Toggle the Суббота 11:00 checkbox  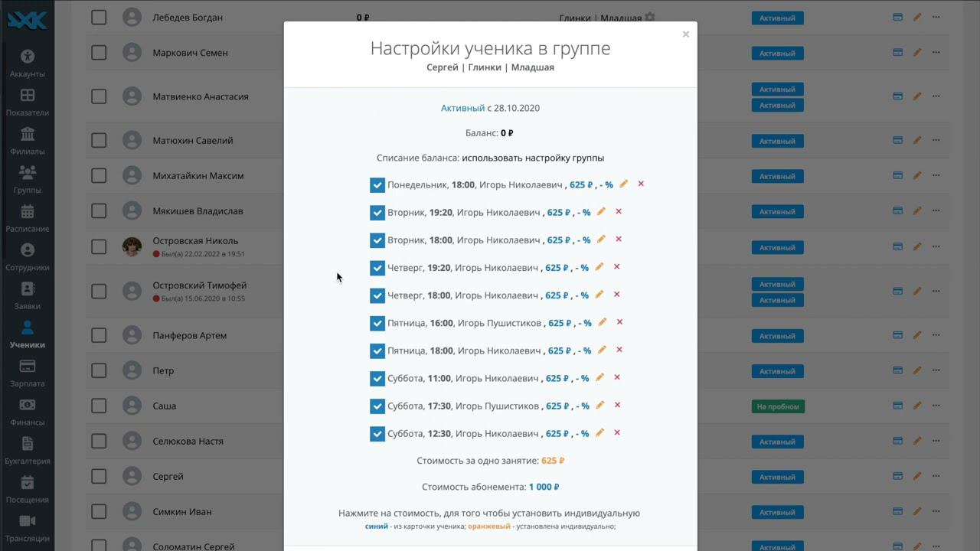377,378
